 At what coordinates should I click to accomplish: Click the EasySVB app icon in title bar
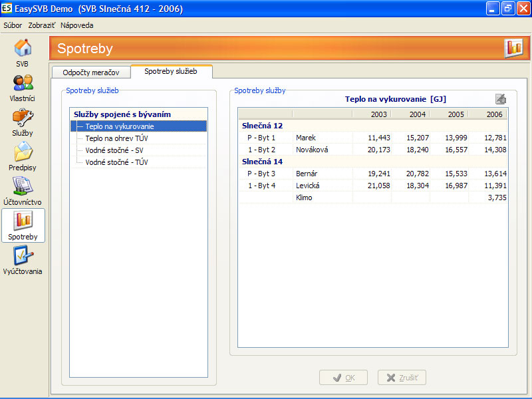[7, 8]
